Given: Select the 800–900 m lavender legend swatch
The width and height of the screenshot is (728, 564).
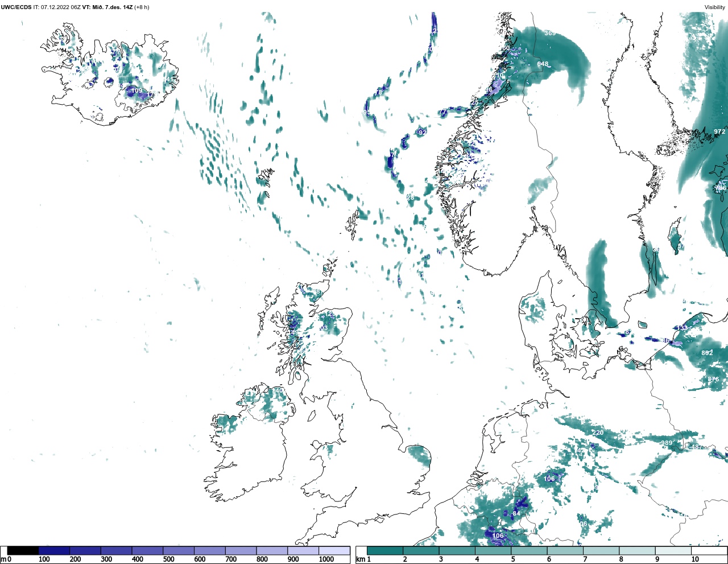Looking at the screenshot, I should click(272, 550).
